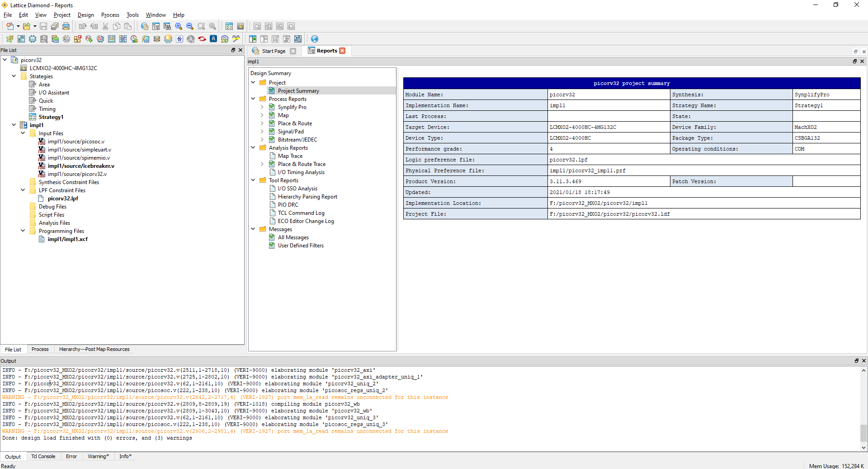Launch the Active-HDL blue A icon
868x469 pixels.
[x=213, y=39]
